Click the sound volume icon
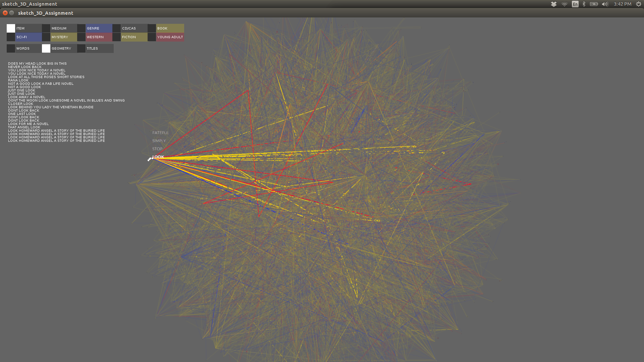Image resolution: width=644 pixels, height=362 pixels. coord(605,4)
